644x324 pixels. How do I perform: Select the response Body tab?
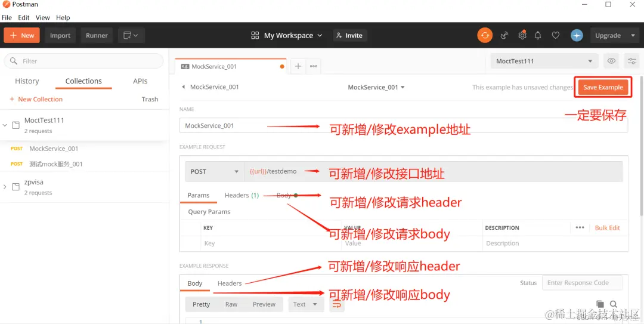(194, 283)
